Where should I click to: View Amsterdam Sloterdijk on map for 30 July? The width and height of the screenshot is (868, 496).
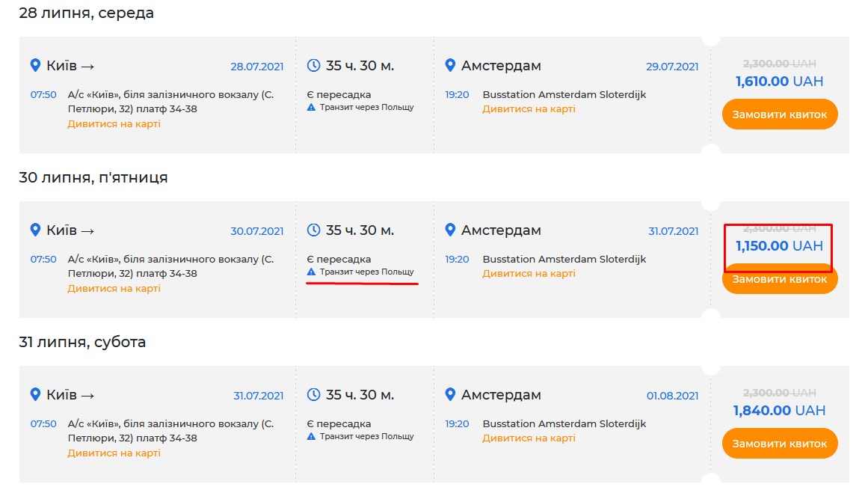[529, 274]
